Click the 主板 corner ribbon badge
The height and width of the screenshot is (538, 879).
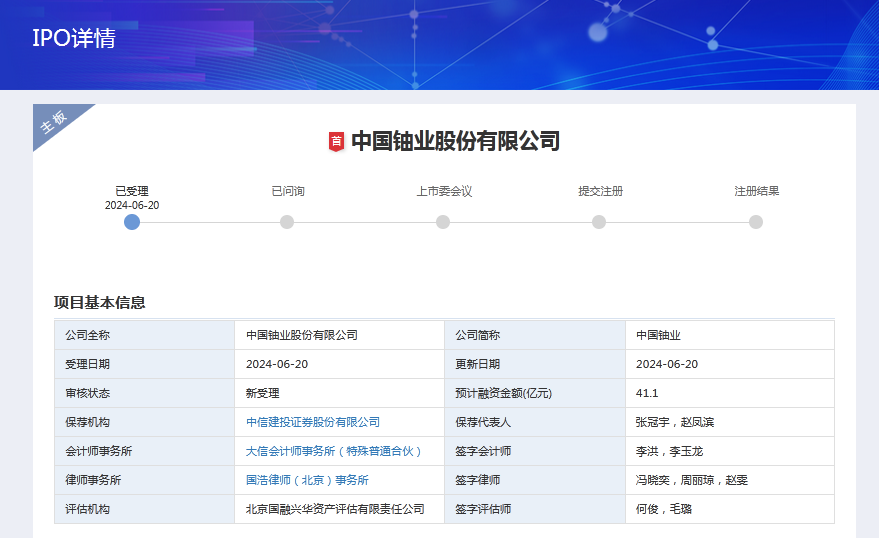[x=54, y=122]
